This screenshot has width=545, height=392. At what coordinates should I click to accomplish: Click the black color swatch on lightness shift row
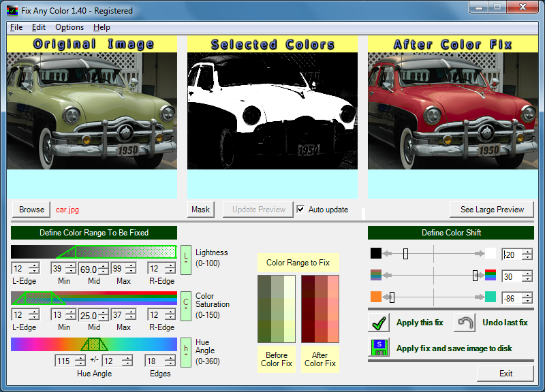tap(377, 254)
